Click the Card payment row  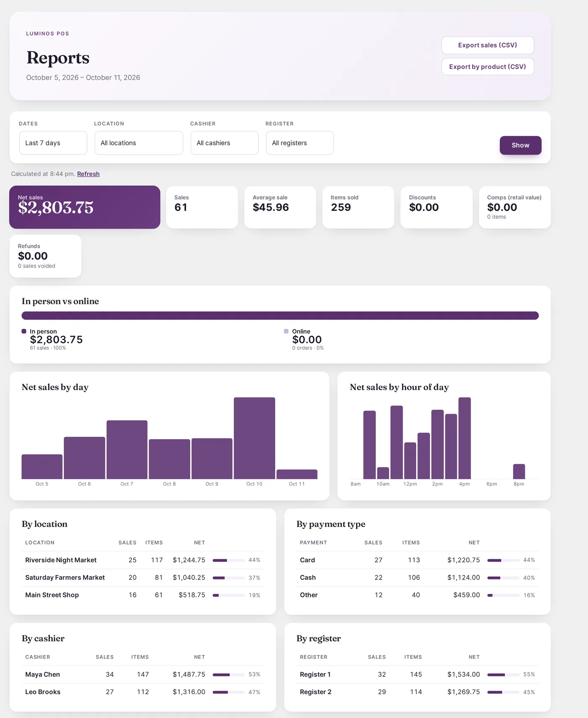click(x=417, y=560)
